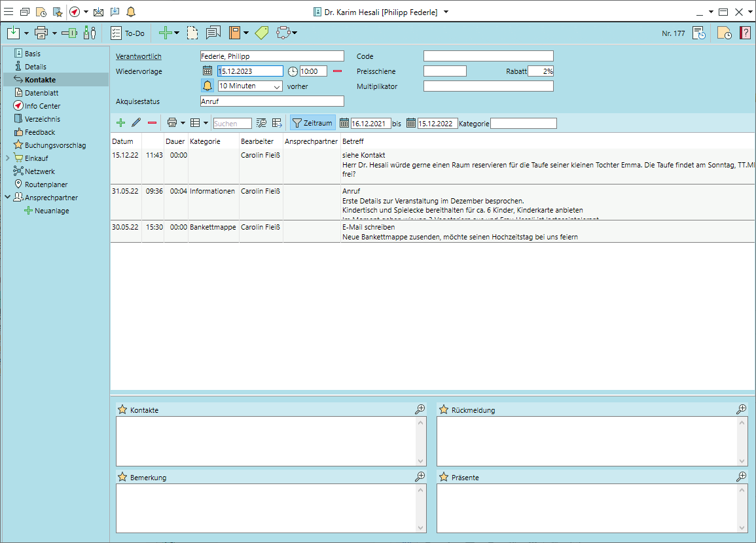Click the notification bell in title bar
The height and width of the screenshot is (543, 756).
pyautogui.click(x=131, y=12)
